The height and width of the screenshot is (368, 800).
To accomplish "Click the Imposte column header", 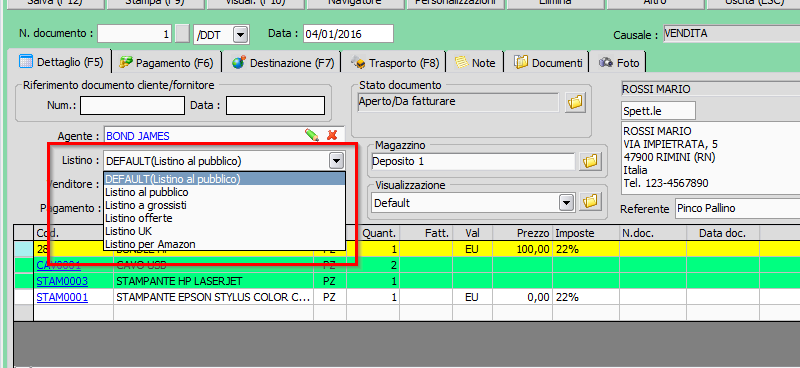I will click(x=586, y=233).
